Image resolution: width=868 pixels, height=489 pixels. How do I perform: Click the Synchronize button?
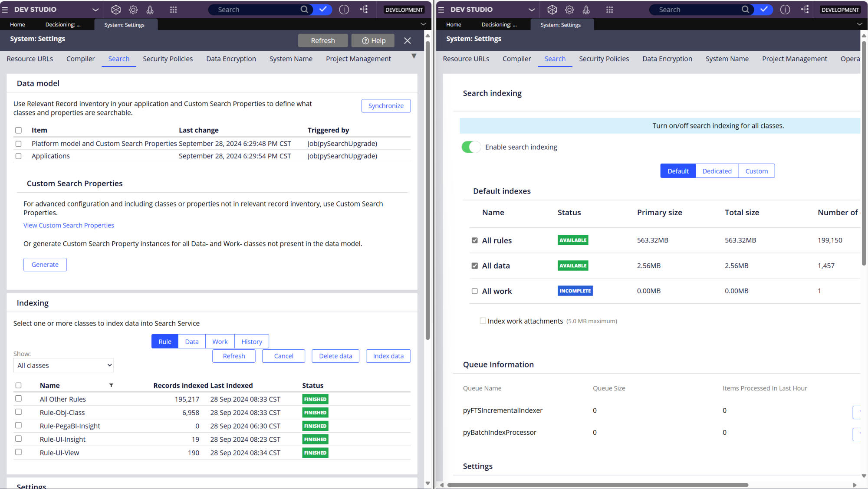pyautogui.click(x=385, y=106)
